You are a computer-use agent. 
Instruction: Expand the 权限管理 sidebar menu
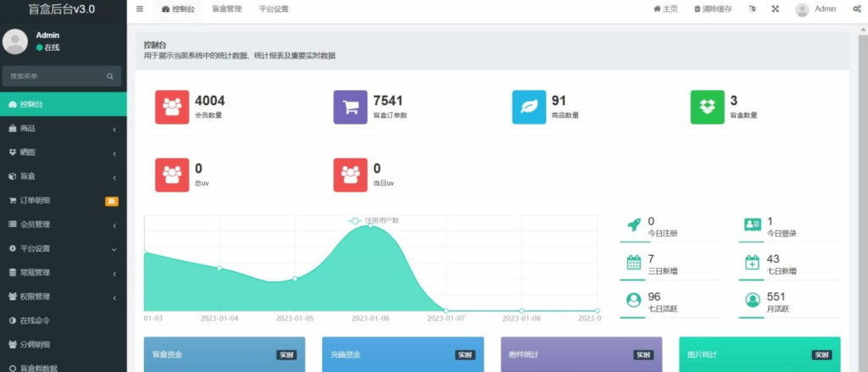pos(63,297)
